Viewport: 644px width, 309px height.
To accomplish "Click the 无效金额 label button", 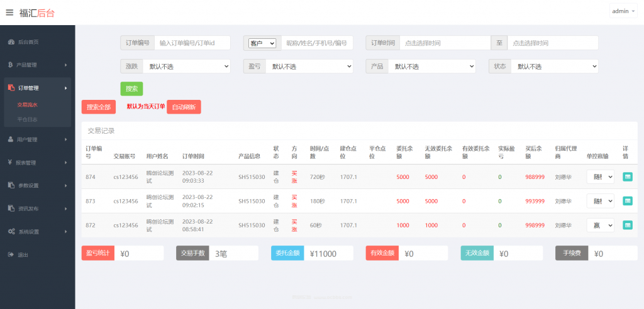I will click(477, 253).
